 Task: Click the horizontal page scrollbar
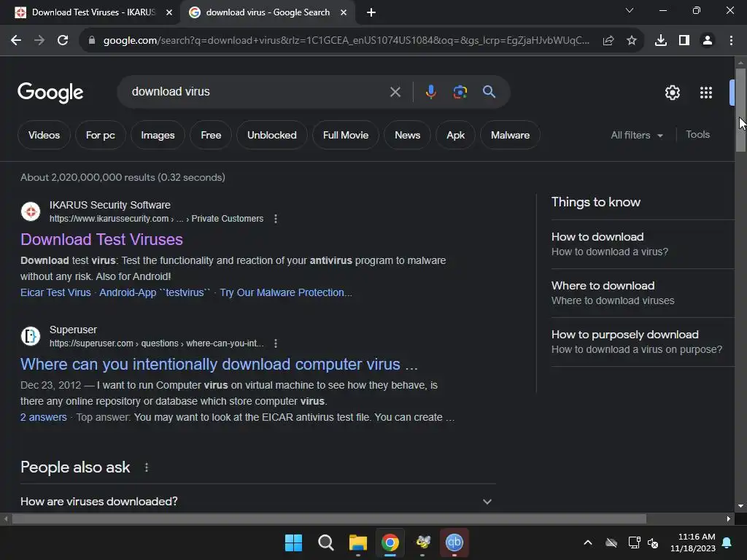point(329,518)
